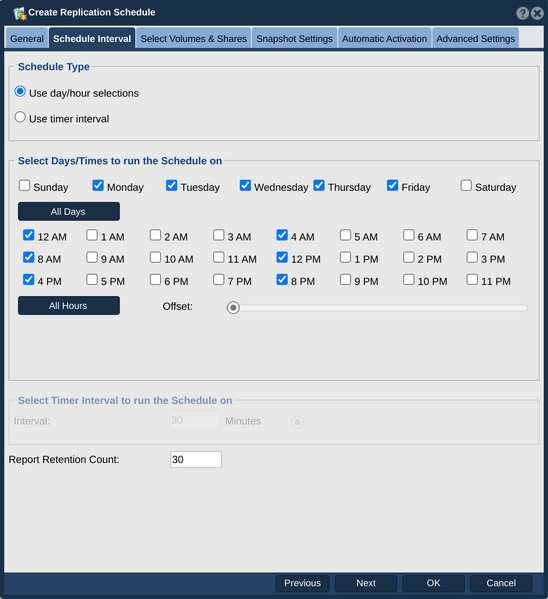Check the 10 AM hour
The width and height of the screenshot is (548, 599).
(x=156, y=257)
